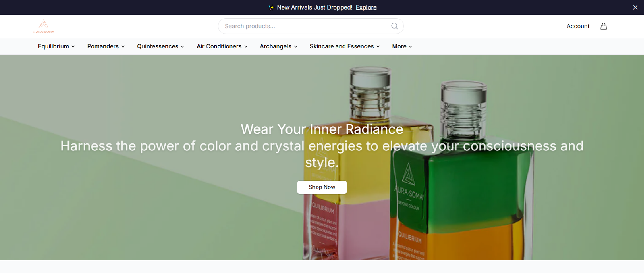
Task: Open the Account link
Action: coord(578,26)
